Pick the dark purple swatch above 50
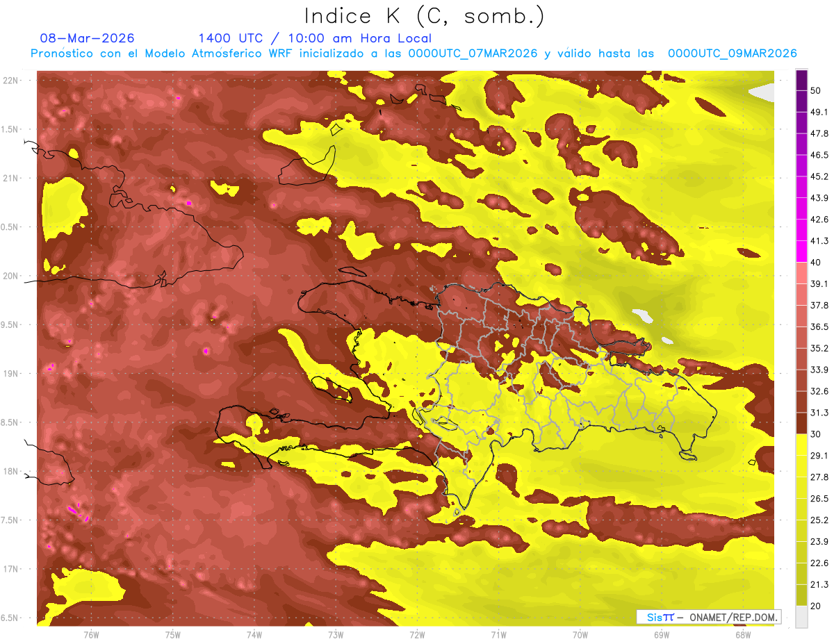This screenshot has height=644, width=834. click(x=801, y=80)
